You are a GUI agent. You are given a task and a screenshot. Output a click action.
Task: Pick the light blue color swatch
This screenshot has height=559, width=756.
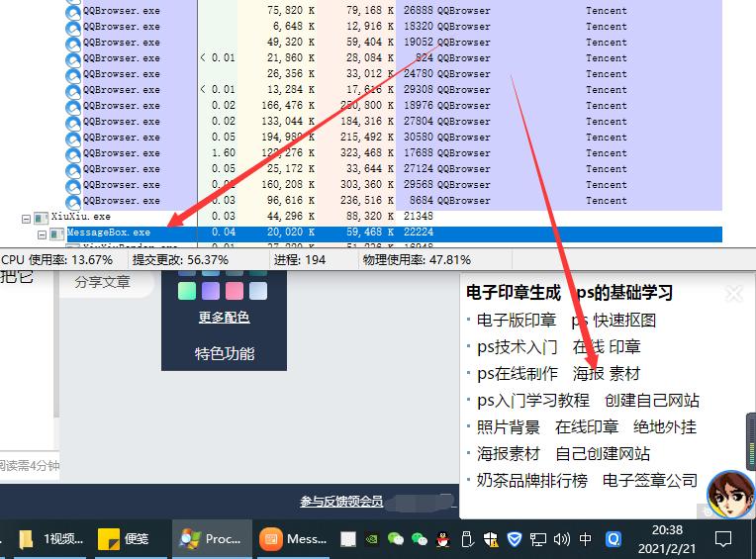[258, 291]
